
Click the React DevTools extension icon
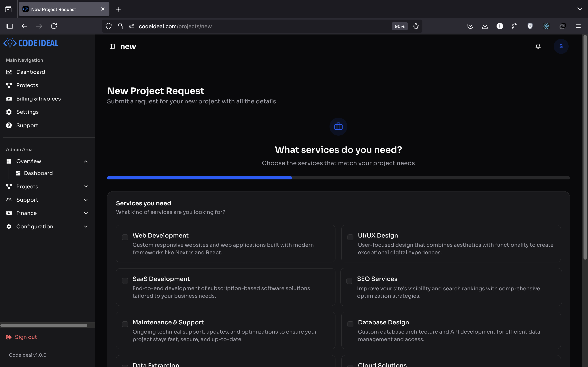coord(546,26)
